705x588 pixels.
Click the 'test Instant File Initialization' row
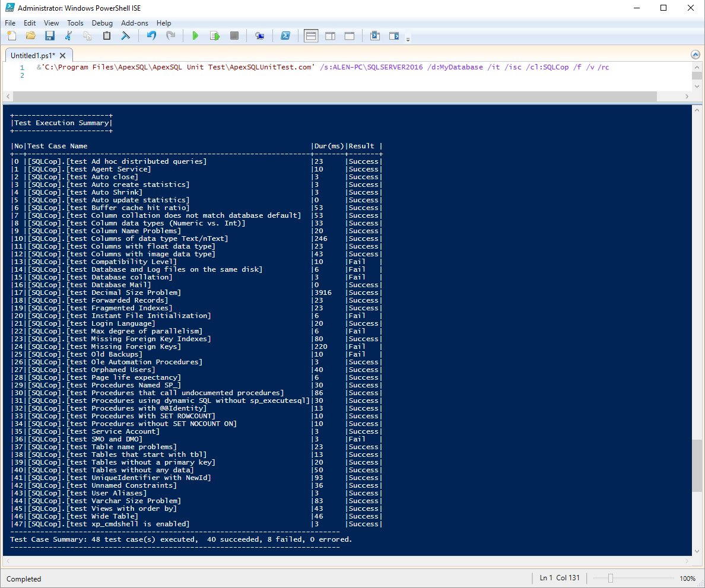click(196, 316)
